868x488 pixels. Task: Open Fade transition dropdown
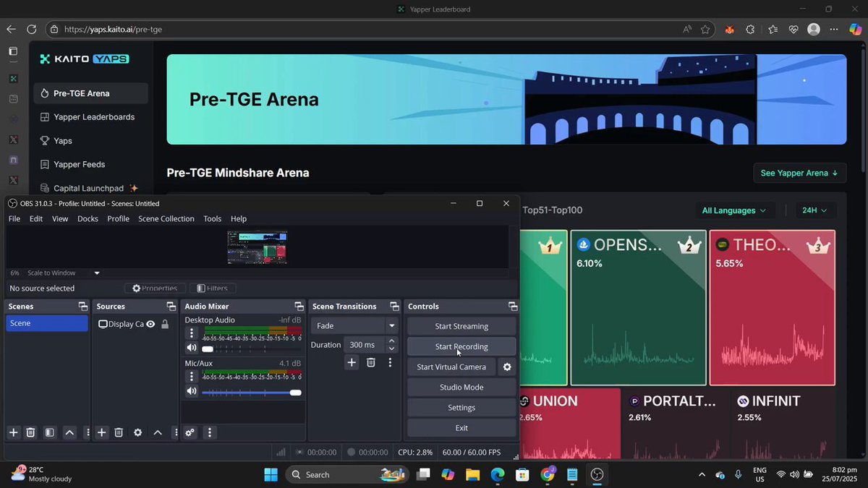[354, 326]
